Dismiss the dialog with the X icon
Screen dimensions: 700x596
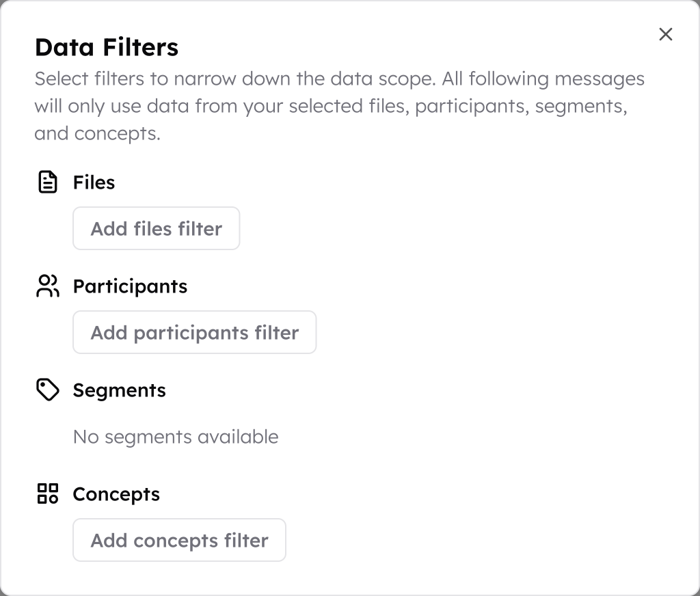pos(666,34)
